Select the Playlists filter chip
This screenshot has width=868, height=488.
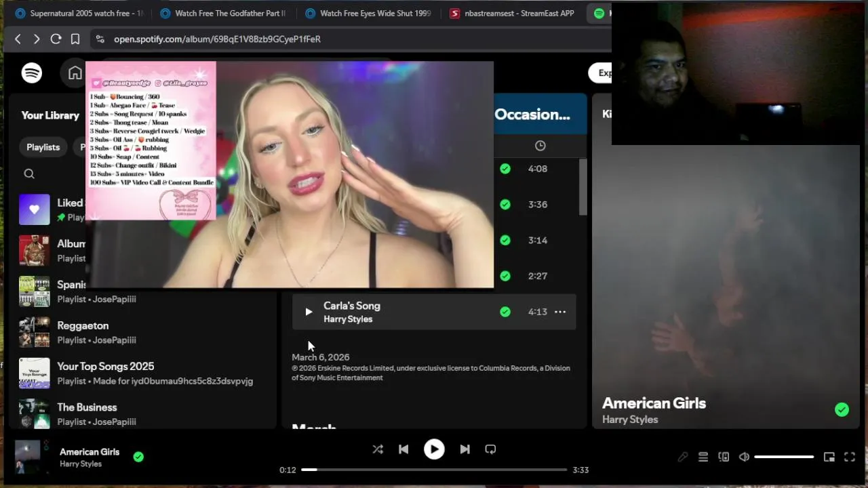43,147
